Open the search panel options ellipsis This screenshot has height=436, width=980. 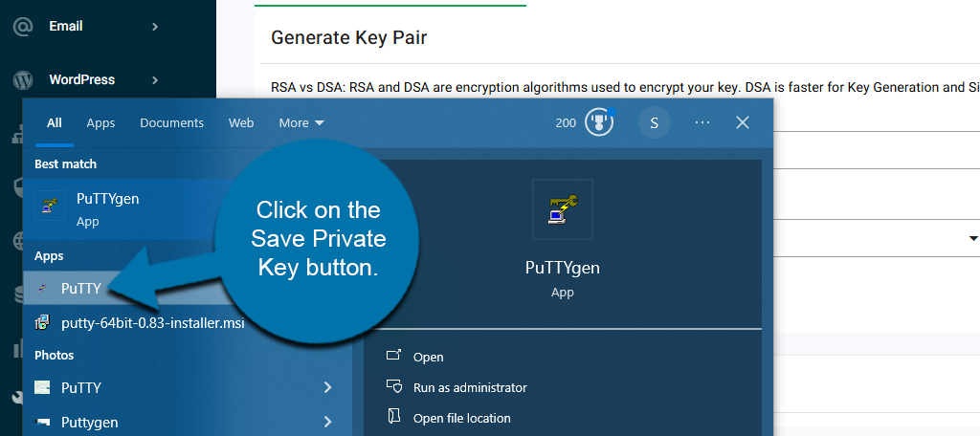click(702, 122)
